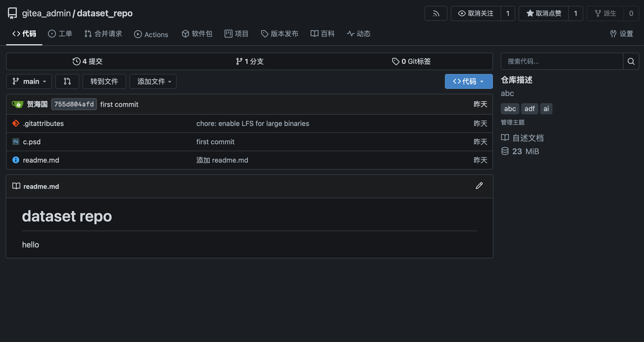Click the commit author avatar icon

[18, 104]
